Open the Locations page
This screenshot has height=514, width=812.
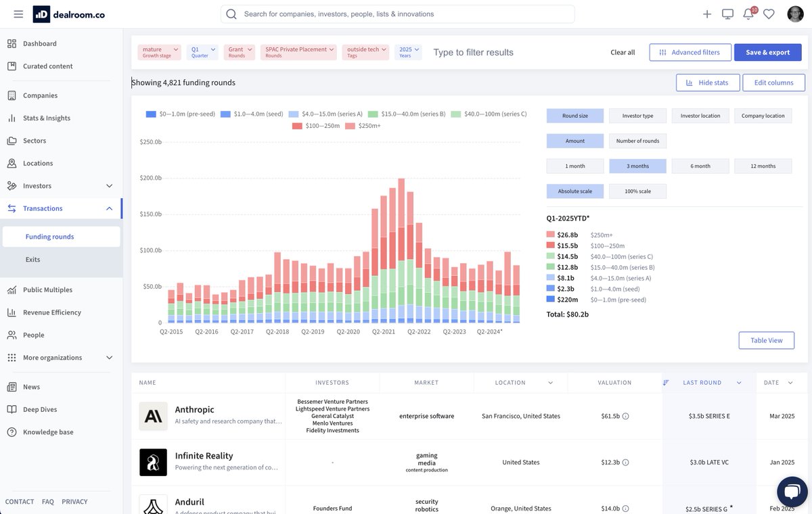(x=38, y=163)
